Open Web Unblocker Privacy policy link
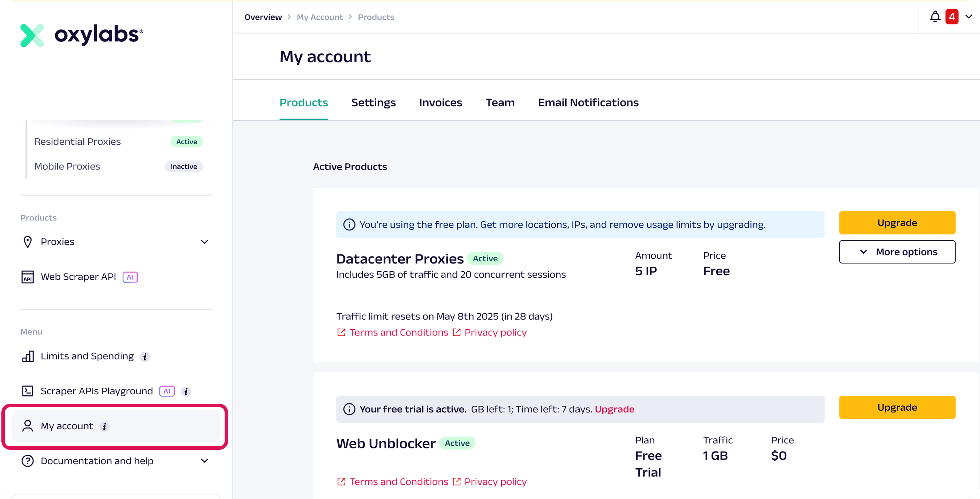 [495, 482]
